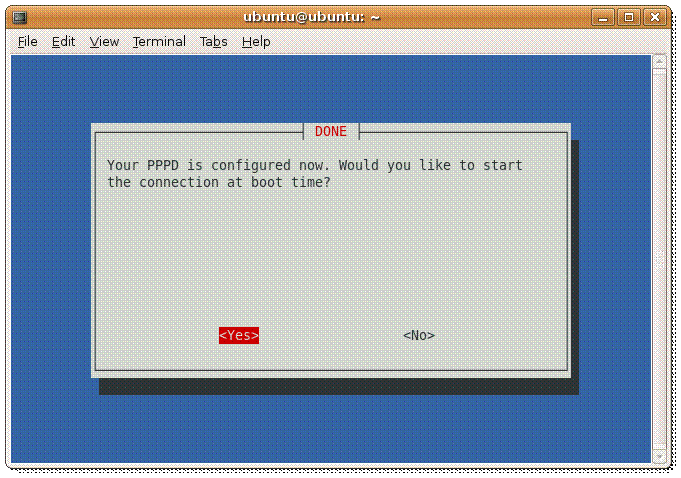Click the PPPD configured message text
Image resolution: width=681 pixels, height=478 pixels.
[314, 174]
